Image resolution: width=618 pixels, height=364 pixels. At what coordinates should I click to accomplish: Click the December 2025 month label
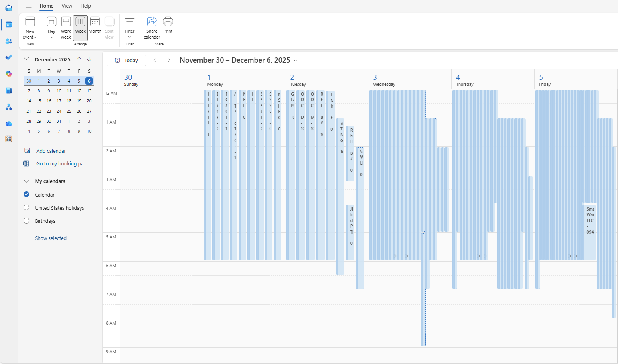click(x=52, y=59)
